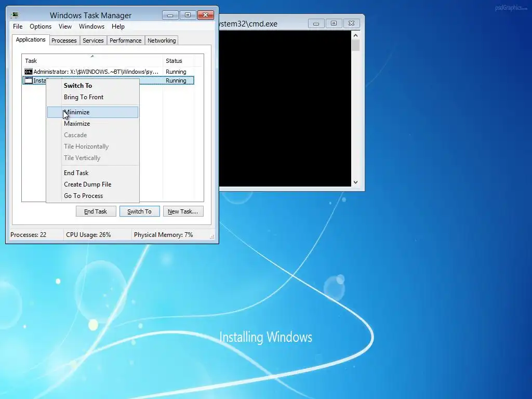Viewport: 532px width, 399px height.
Task: Open the File menu
Action: (18, 26)
